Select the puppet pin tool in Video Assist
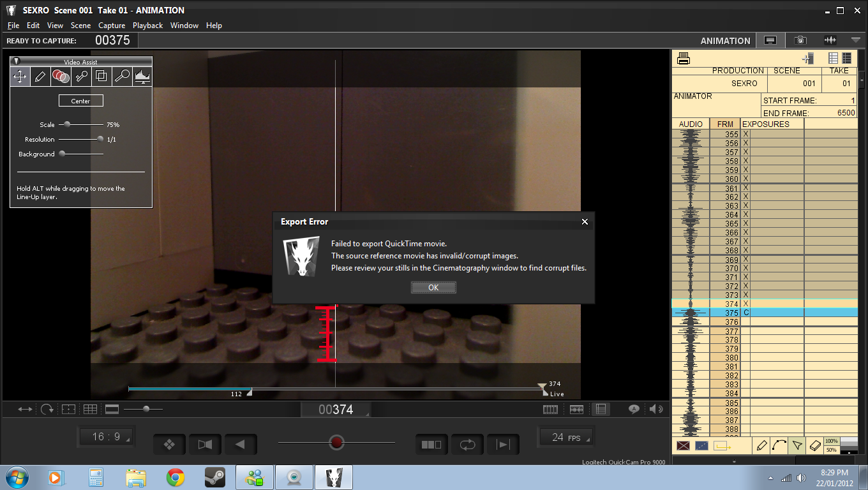Screen dimensions: 868x490 click(x=81, y=77)
